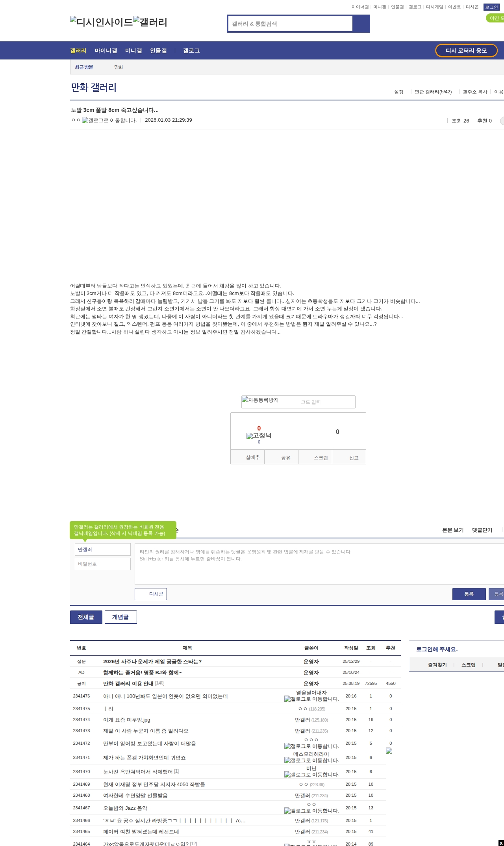
Task: Click the blue search button beside search box
Action: pos(361,24)
